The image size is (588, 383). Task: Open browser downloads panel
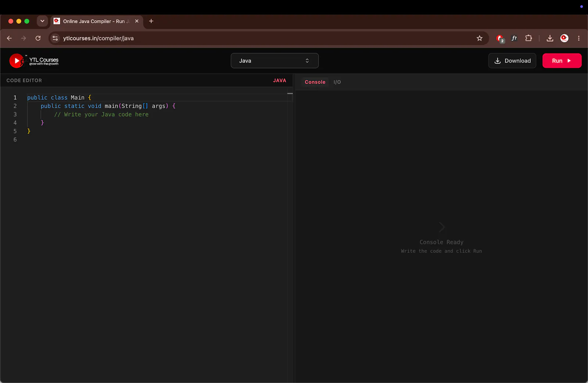click(550, 38)
